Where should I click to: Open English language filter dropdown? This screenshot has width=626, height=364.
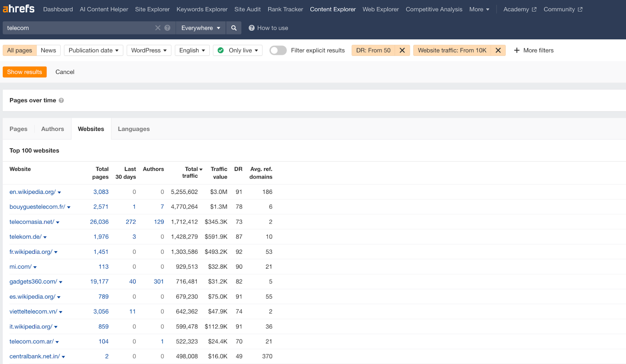(x=192, y=50)
